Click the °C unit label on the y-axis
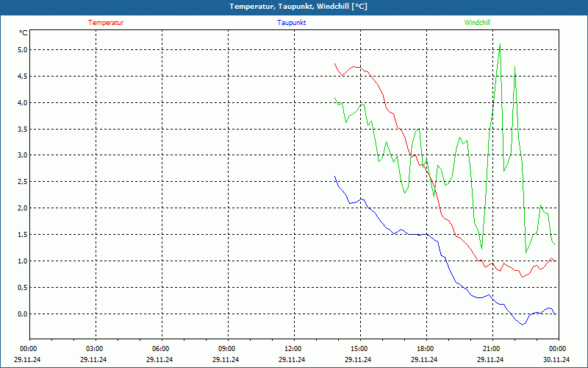The height and width of the screenshot is (368, 588). pos(24,33)
